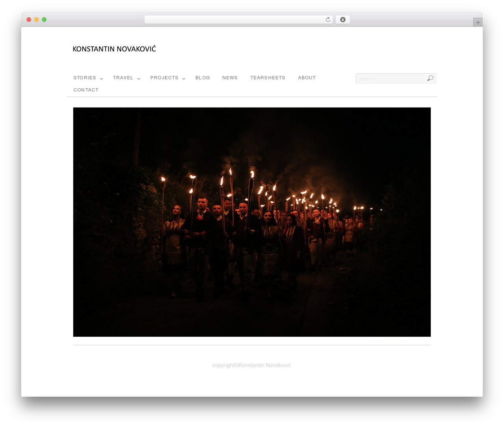Close the browser window with red button
The width and height of the screenshot is (504, 427).
click(x=29, y=20)
